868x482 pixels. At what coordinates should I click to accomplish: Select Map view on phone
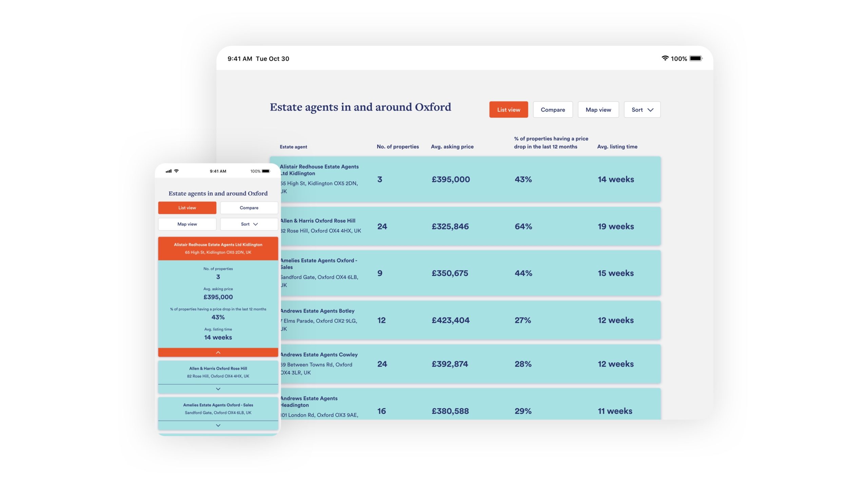[187, 224]
